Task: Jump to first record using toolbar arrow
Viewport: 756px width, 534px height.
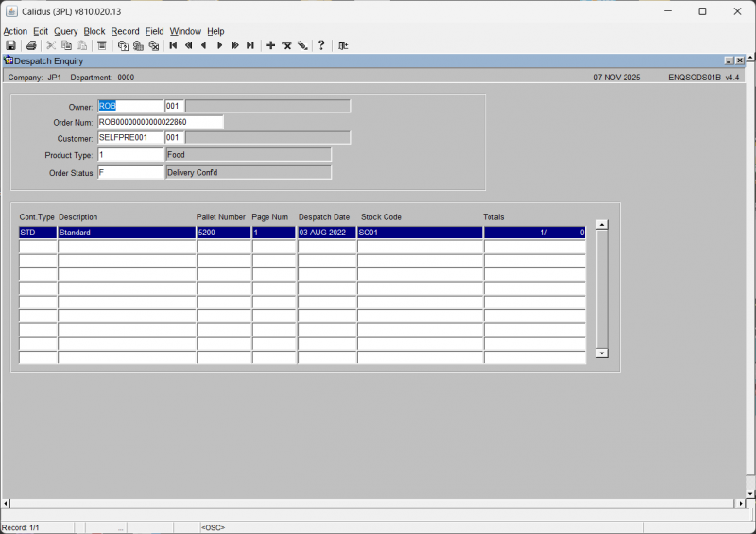Action: tap(173, 45)
